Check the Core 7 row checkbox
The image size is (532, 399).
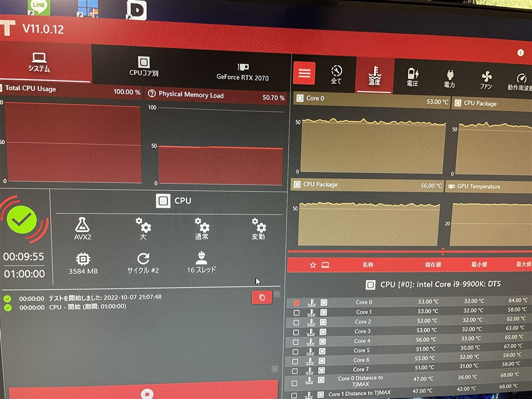[x=295, y=371]
